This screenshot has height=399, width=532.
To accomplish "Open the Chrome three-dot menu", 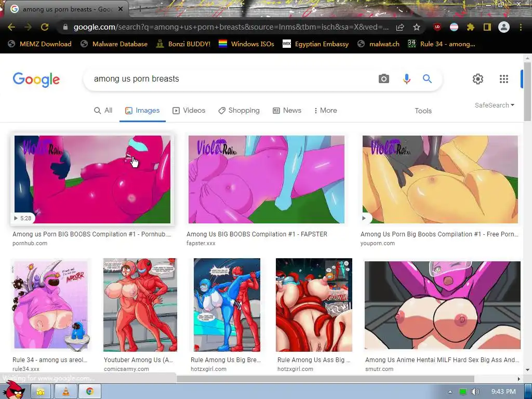I will tap(521, 27).
